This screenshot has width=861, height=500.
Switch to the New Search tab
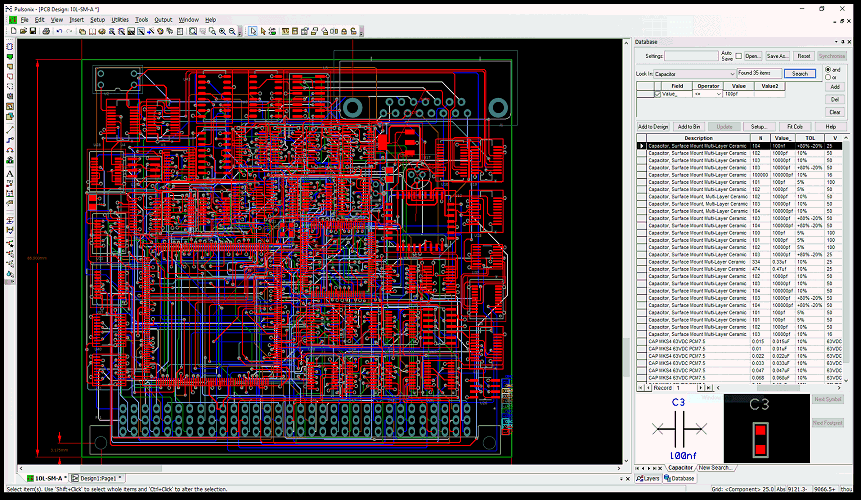point(714,468)
